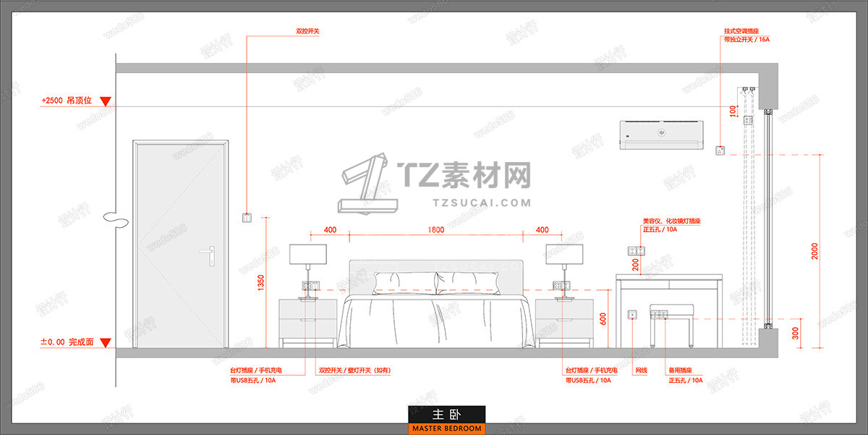
Task: Select the air conditioner socket symbol
Action: point(720,151)
